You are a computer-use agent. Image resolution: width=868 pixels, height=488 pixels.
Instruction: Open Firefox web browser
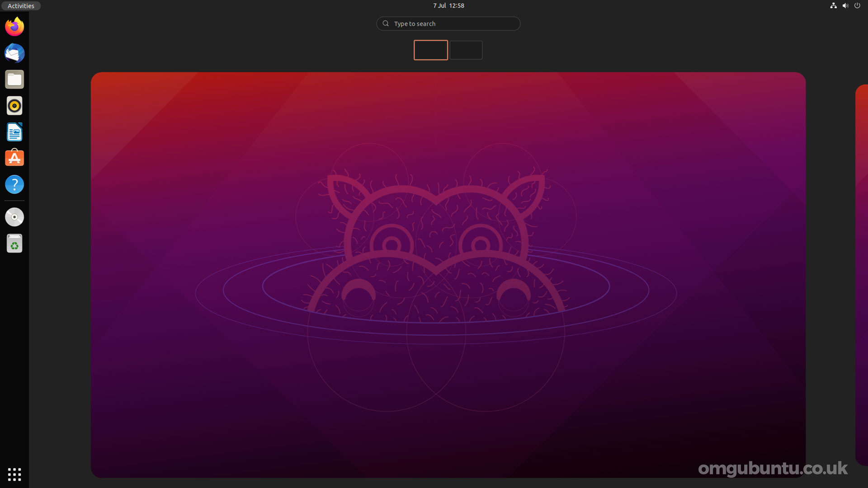tap(14, 27)
